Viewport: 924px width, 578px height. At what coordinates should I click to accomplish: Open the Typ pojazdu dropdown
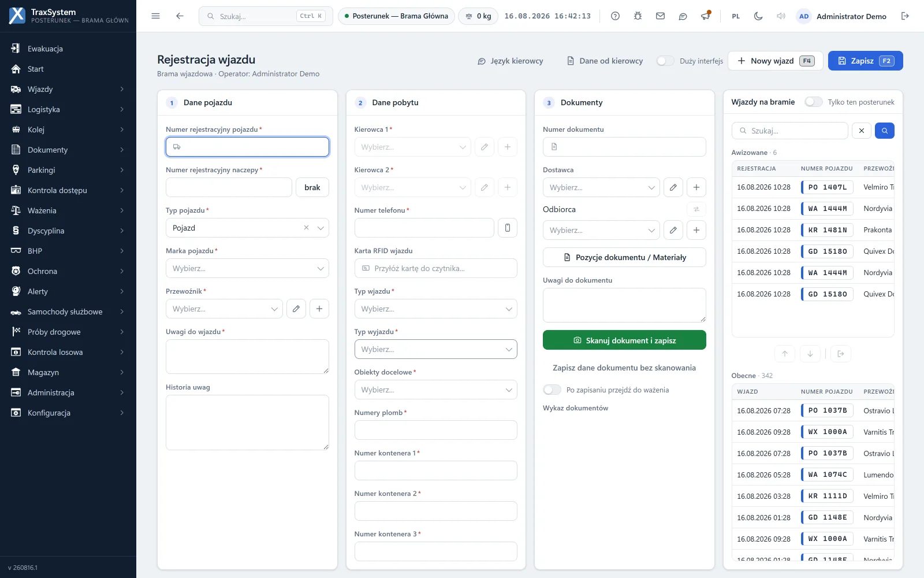(x=247, y=228)
